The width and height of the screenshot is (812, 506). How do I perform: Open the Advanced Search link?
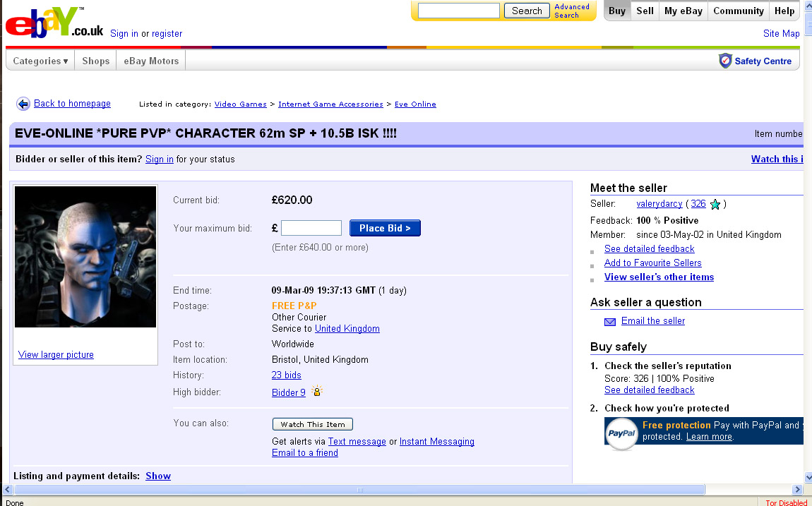[572, 11]
